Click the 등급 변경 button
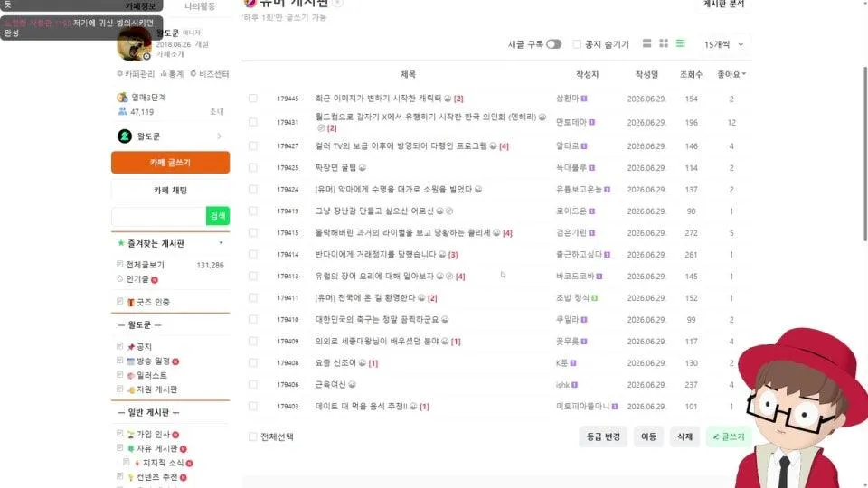This screenshot has height=488, width=868. pos(603,436)
